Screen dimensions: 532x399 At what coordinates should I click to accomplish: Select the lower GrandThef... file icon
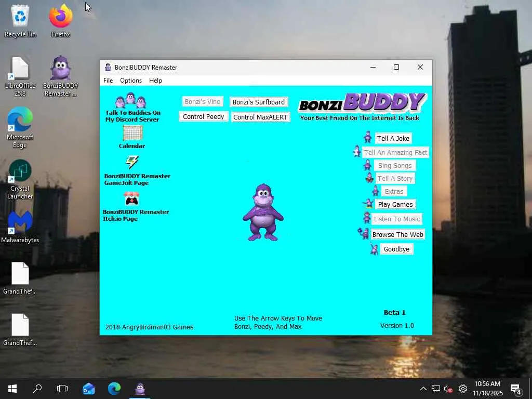(x=20, y=330)
